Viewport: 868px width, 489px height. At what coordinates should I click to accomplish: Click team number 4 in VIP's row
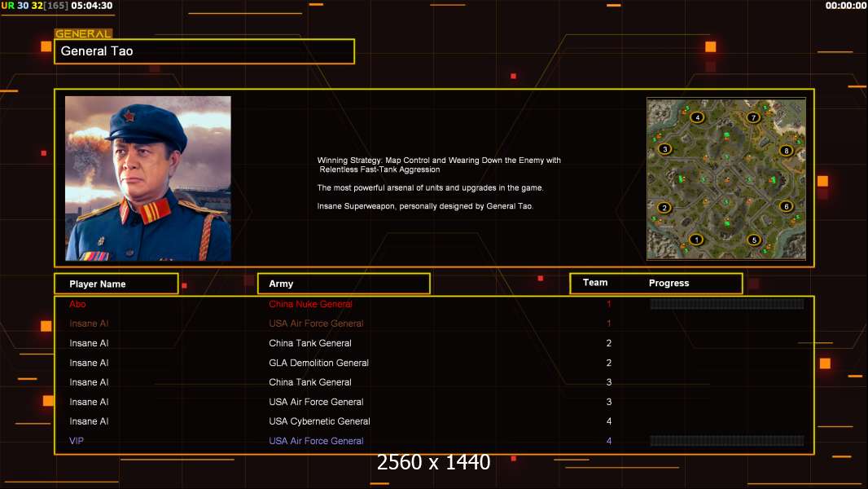tap(609, 441)
